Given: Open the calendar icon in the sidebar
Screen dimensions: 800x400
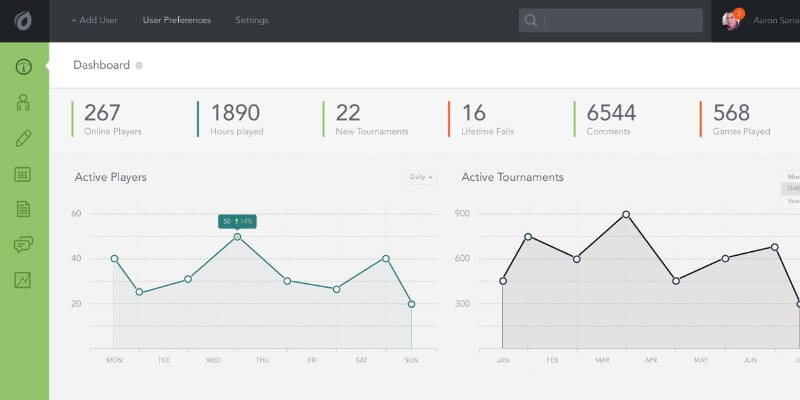Looking at the screenshot, I should (24, 174).
